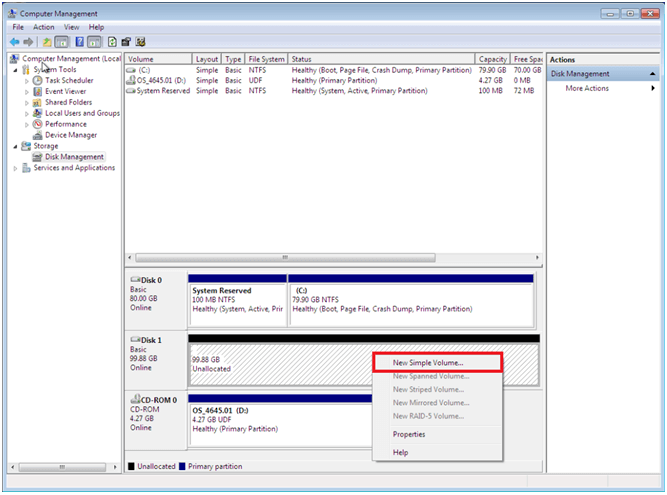The width and height of the screenshot is (667, 495).
Task: Click the Actions pane header
Action: click(603, 60)
